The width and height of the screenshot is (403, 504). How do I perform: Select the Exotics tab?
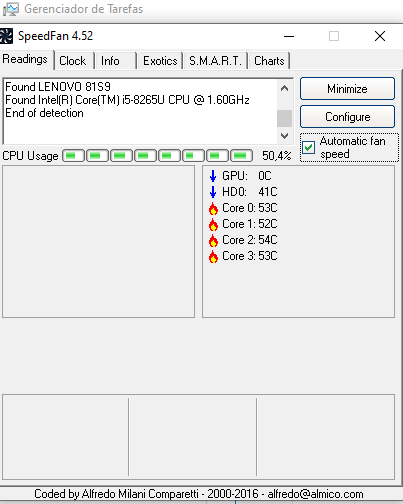(160, 61)
